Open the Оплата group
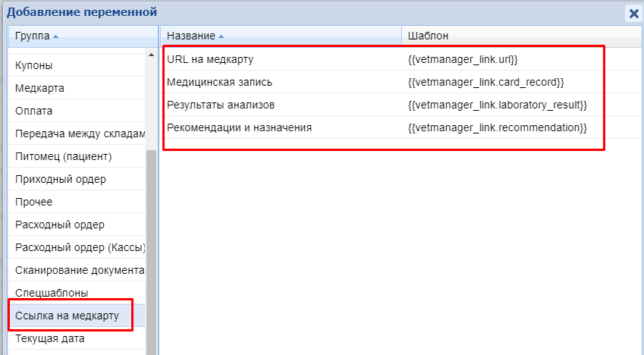Screen dimensions: 644x355 (x=34, y=111)
